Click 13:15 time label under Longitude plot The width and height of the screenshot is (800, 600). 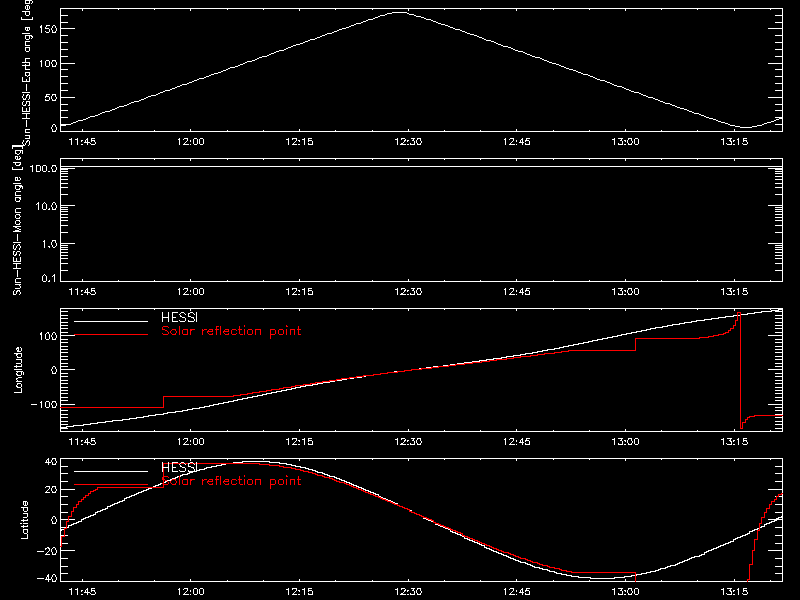tap(734, 442)
